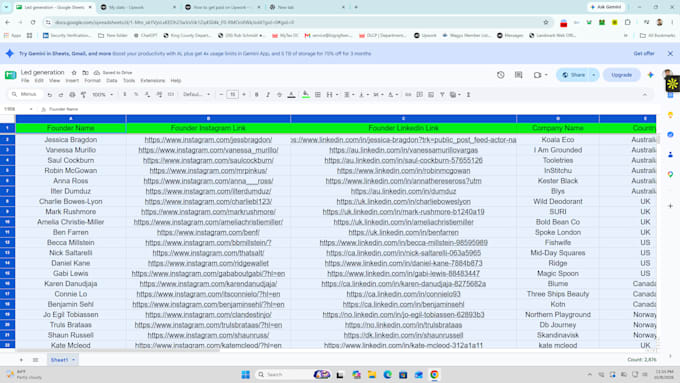Star the Led generation document
The image size is (680, 383).
click(74, 72)
